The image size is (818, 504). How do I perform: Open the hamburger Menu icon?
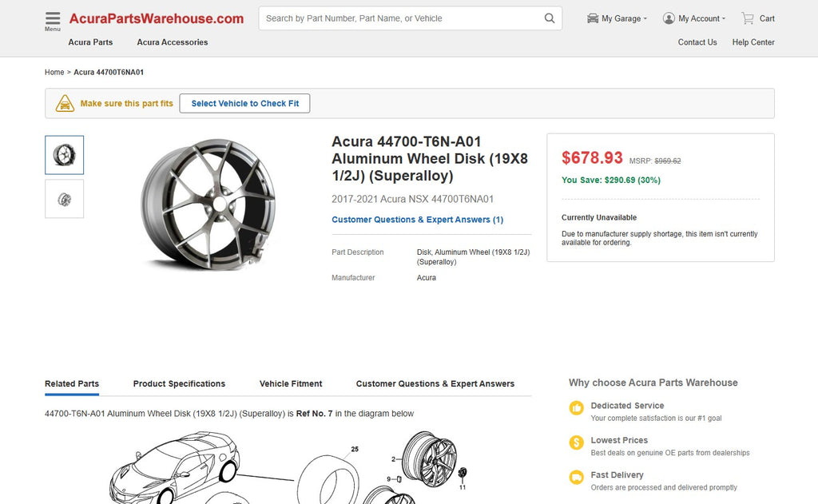(53, 18)
